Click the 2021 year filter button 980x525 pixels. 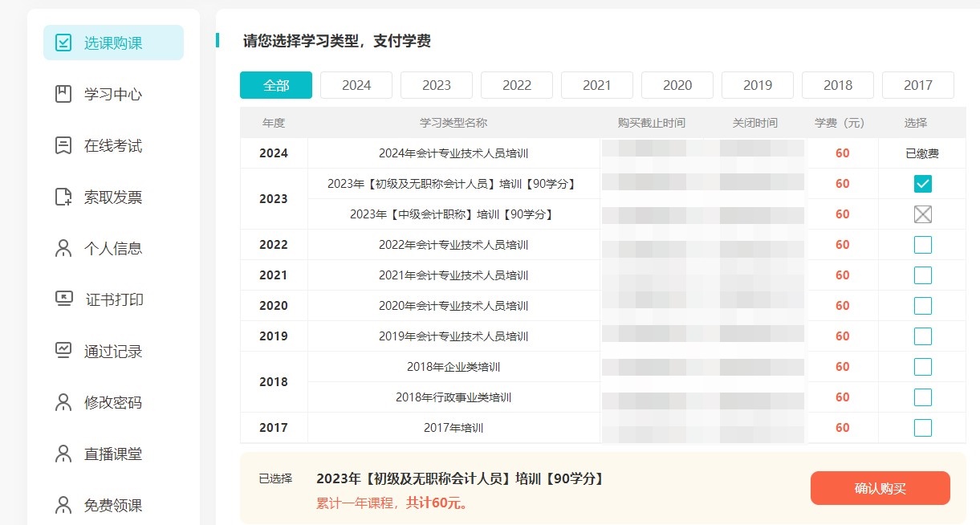(x=596, y=84)
